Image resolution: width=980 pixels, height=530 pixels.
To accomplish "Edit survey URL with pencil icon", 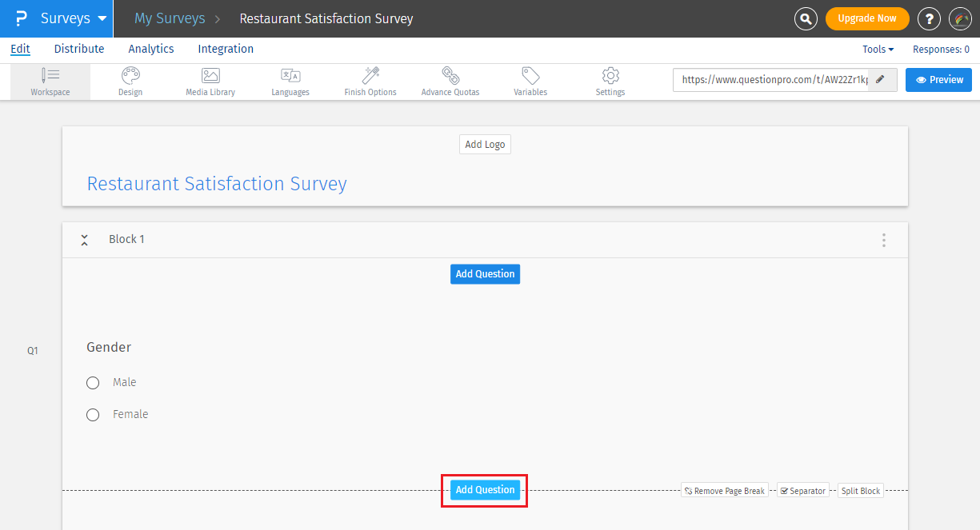I will point(881,80).
